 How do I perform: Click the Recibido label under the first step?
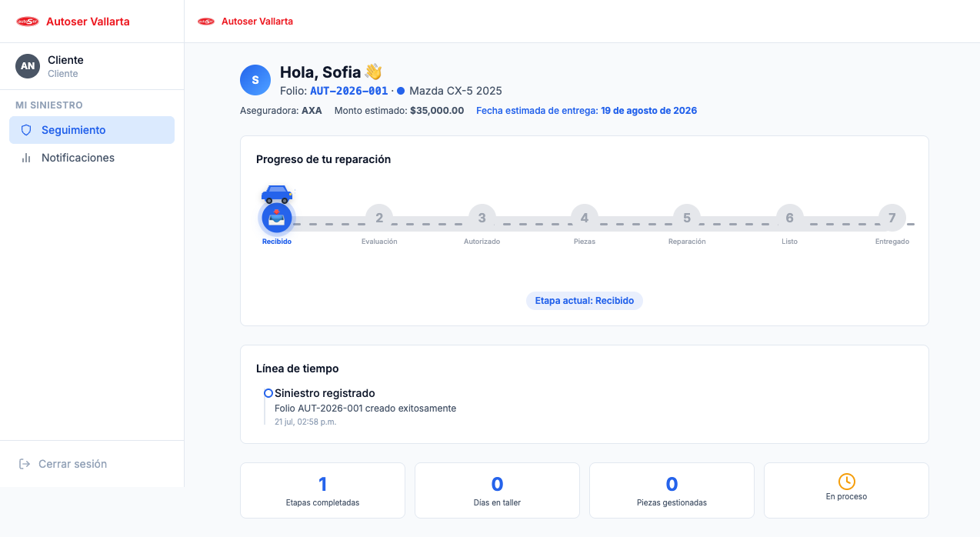pyautogui.click(x=277, y=242)
